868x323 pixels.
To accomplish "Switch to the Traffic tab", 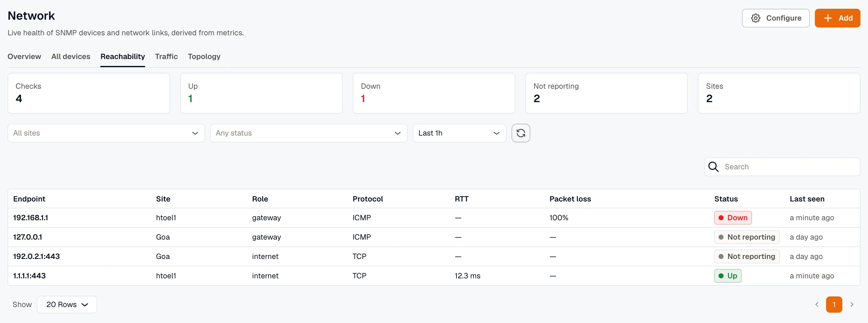I will click(166, 57).
